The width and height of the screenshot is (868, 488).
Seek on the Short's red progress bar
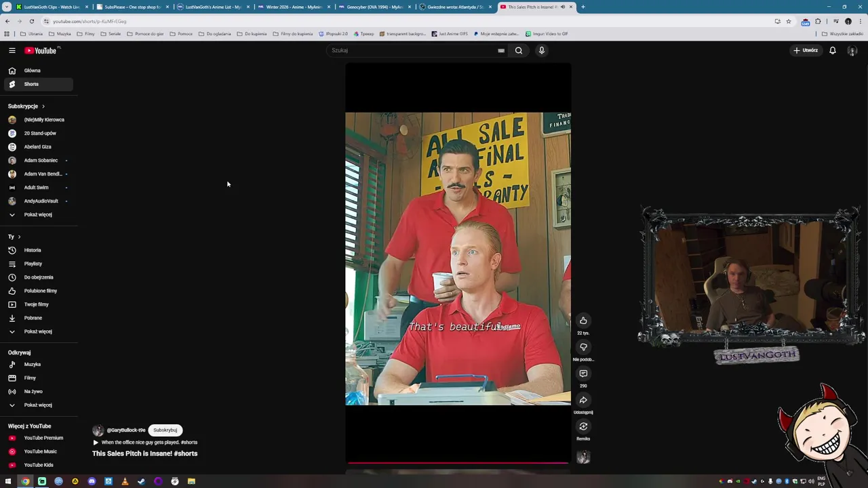(x=458, y=464)
